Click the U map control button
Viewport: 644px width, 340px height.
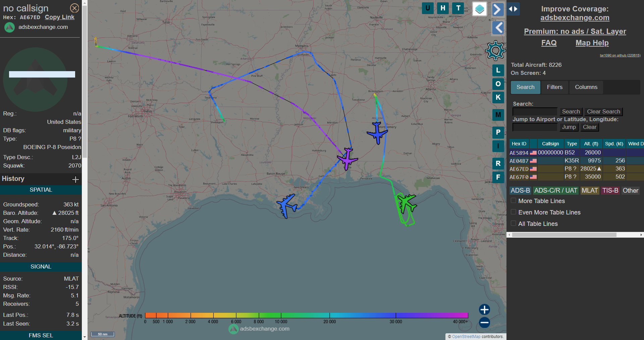click(x=428, y=8)
